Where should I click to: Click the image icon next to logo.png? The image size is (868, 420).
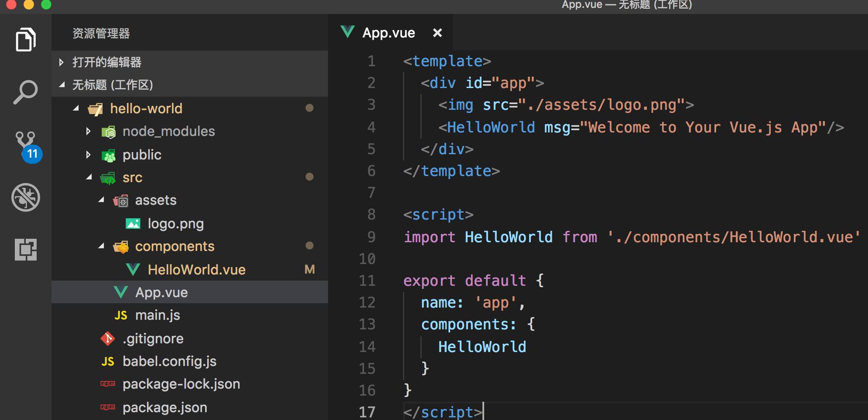tap(133, 224)
